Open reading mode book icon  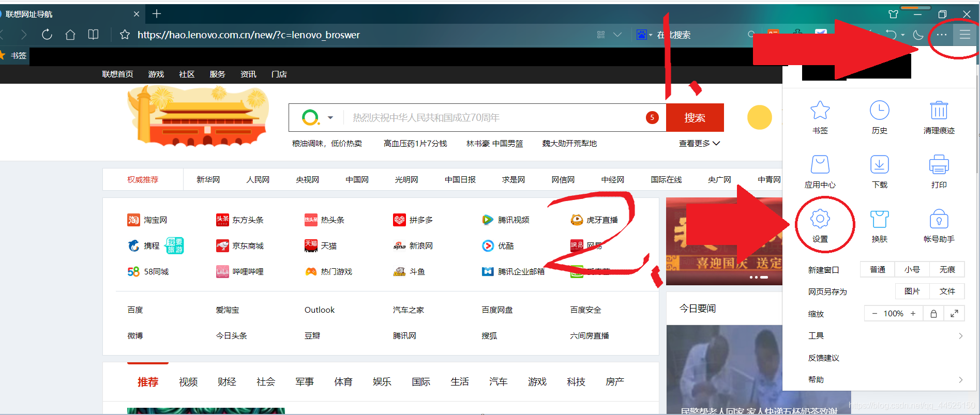94,35
